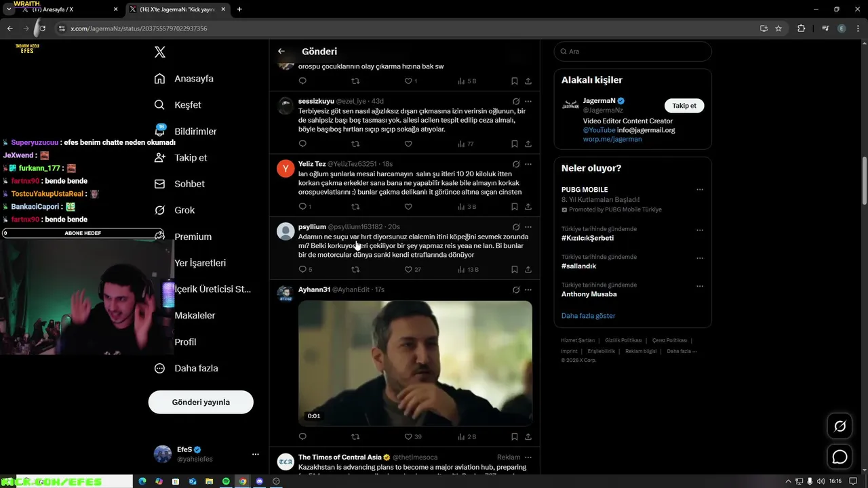This screenshot has height=488, width=868.
Task: Play Ayhann31's video thumbnail
Action: click(415, 363)
